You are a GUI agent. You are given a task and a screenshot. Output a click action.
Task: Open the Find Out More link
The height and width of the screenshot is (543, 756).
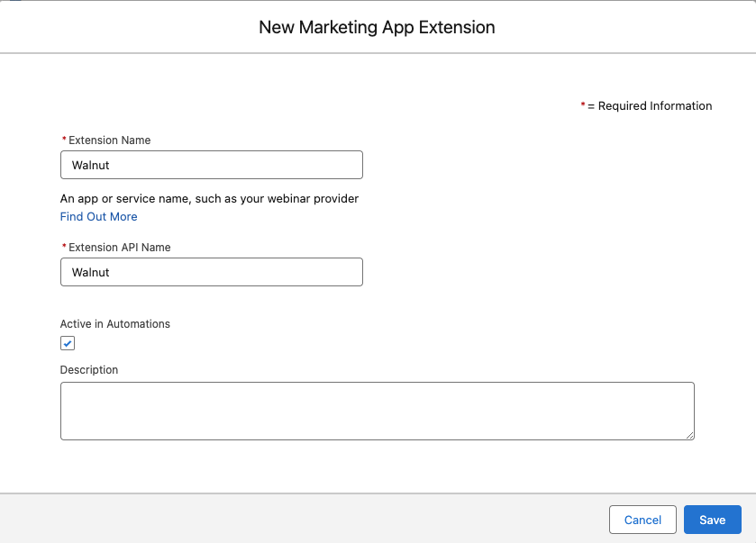pyautogui.click(x=98, y=217)
